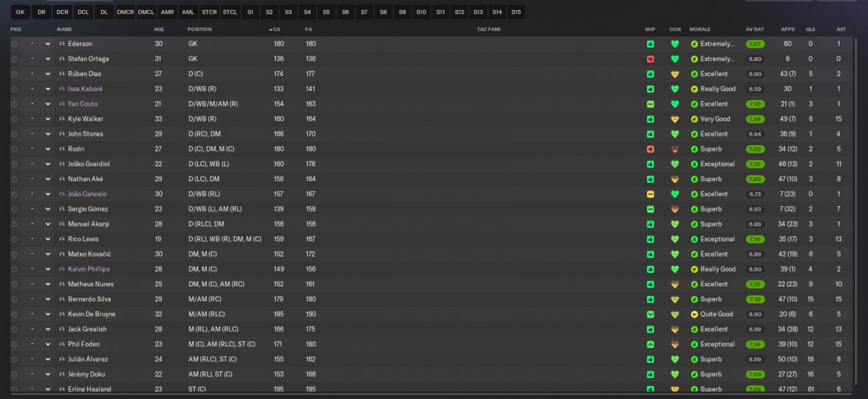This screenshot has height=399, width=868.
Task: Toggle the picked checkbox for Rico Lewis
Action: pos(14,239)
